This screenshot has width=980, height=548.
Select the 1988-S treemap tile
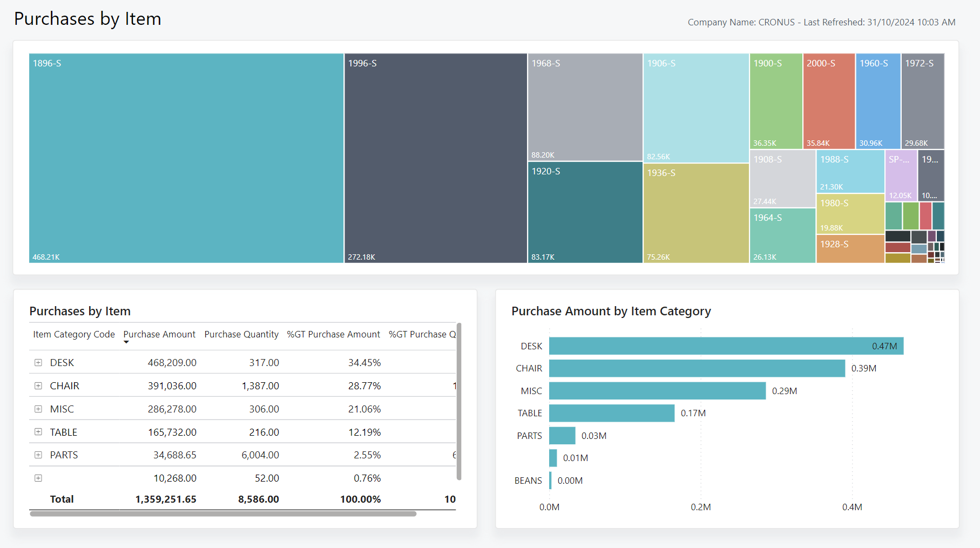click(x=850, y=171)
